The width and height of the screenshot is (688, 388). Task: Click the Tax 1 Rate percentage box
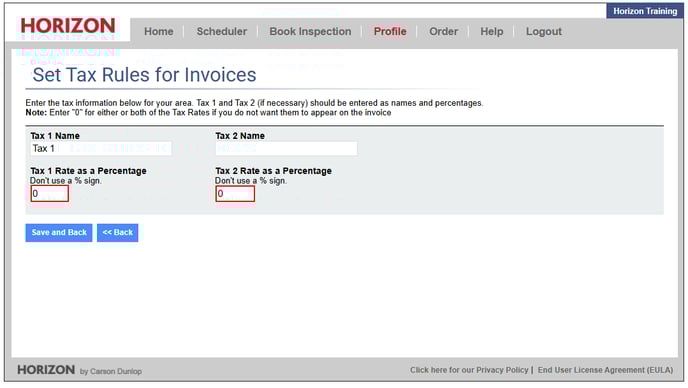tap(50, 194)
